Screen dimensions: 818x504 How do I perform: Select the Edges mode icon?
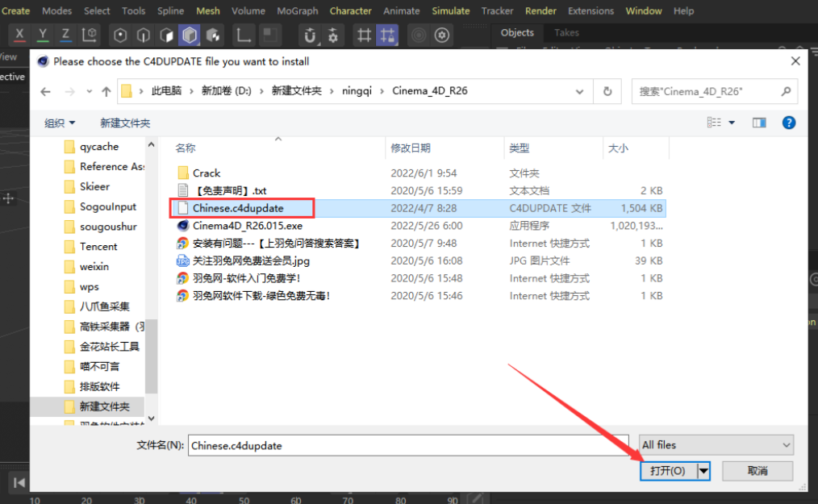coord(144,35)
